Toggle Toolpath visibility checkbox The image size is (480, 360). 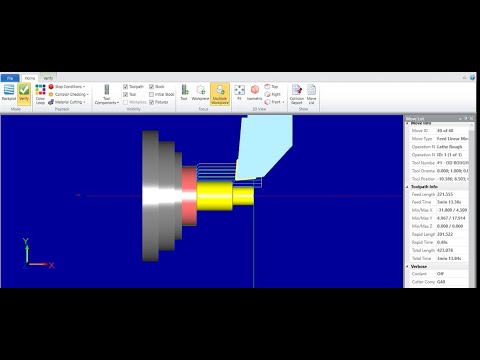click(x=126, y=87)
